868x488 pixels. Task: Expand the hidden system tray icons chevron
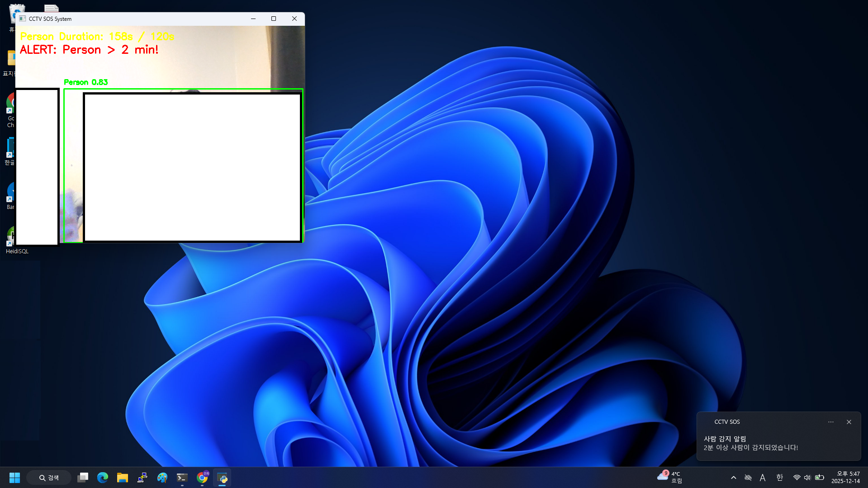pyautogui.click(x=733, y=478)
